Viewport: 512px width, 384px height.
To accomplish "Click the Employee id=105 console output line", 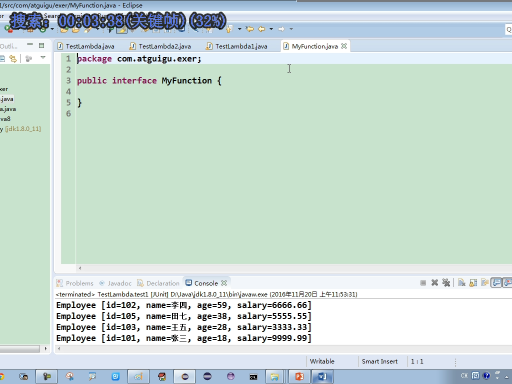I will click(184, 316).
